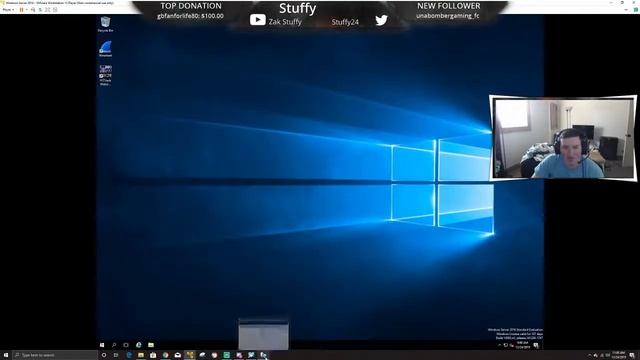The height and width of the screenshot is (360, 640).
Task: Click the 'Zak Stuffy' text
Action: tap(285, 22)
